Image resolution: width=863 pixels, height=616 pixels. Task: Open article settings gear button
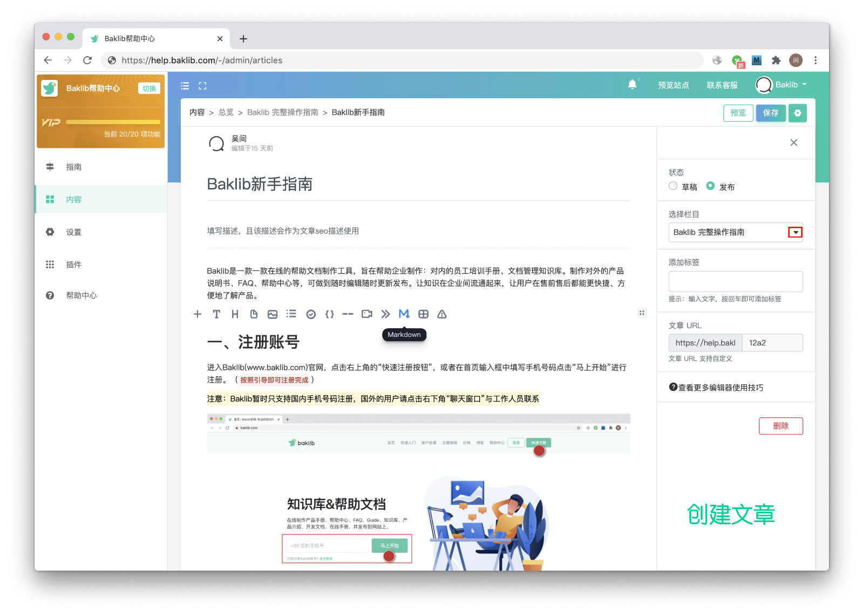(x=798, y=113)
